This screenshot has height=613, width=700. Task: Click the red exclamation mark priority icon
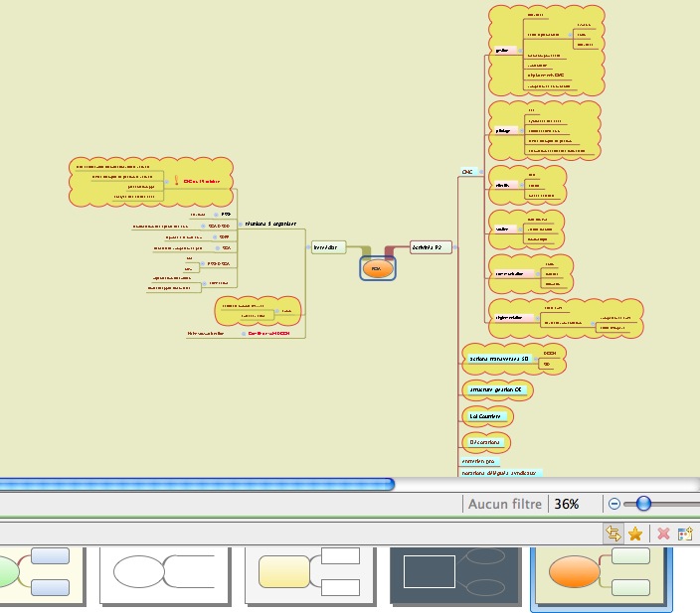click(177, 180)
